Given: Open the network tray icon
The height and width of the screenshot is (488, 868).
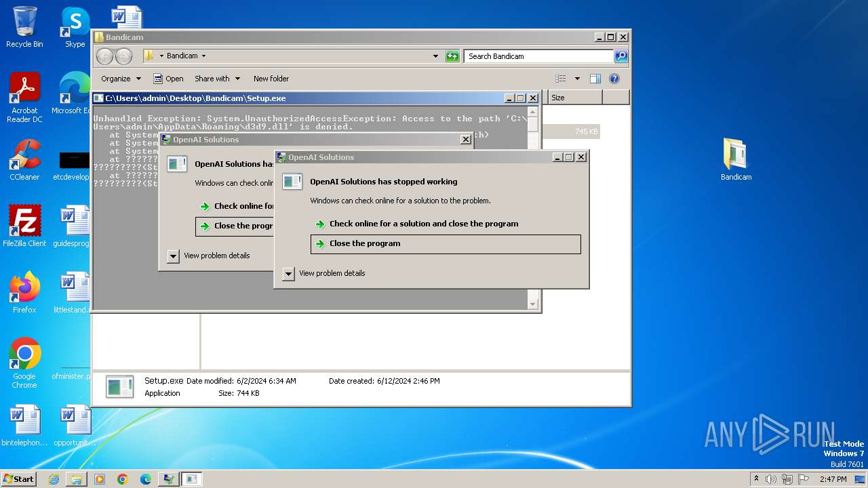Looking at the screenshot, I should (787, 479).
